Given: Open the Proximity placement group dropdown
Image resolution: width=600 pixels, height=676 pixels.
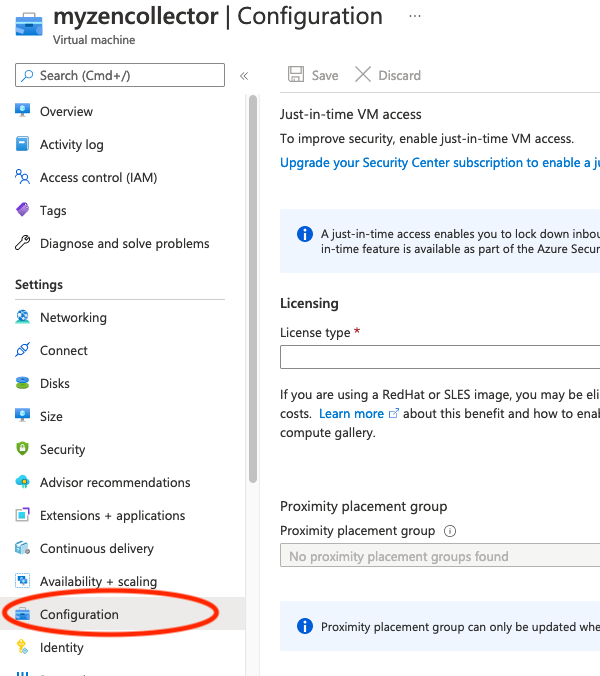Looking at the screenshot, I should [440, 555].
